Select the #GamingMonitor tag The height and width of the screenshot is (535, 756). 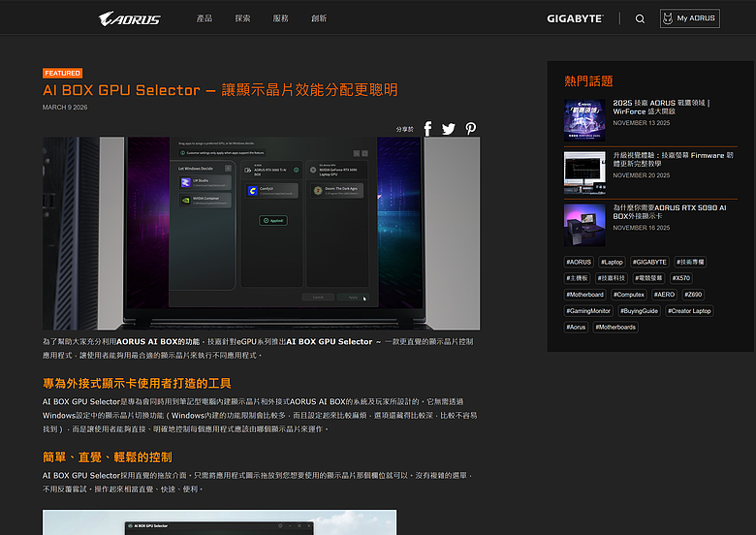(x=588, y=311)
